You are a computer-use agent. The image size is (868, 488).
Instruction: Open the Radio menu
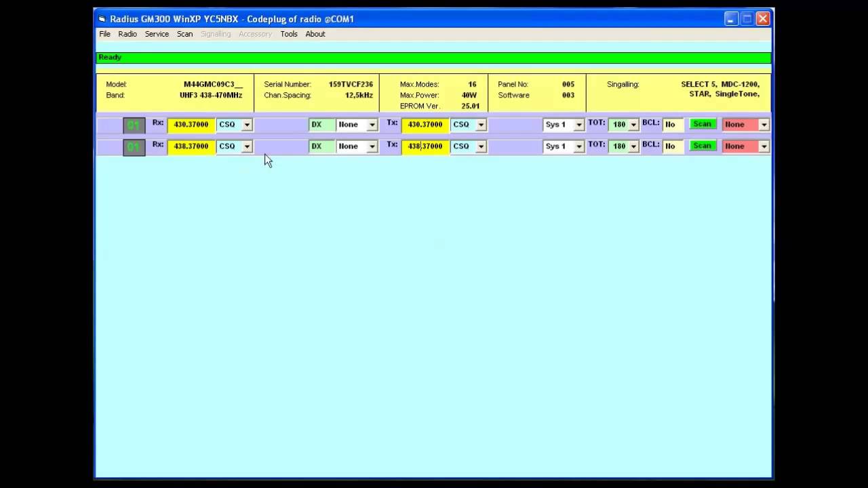[127, 34]
